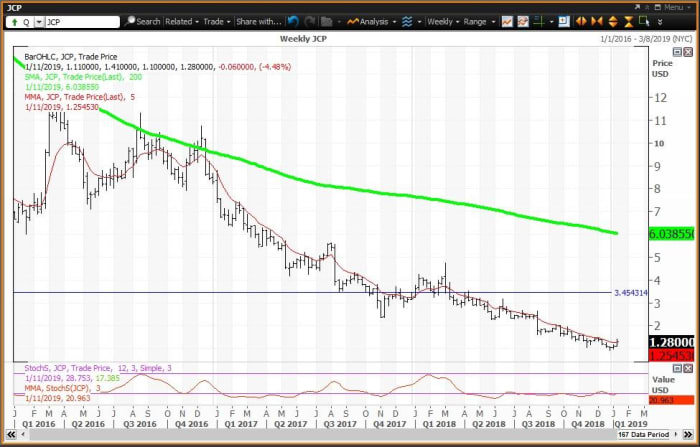Click the redo arrow icon

point(310,20)
